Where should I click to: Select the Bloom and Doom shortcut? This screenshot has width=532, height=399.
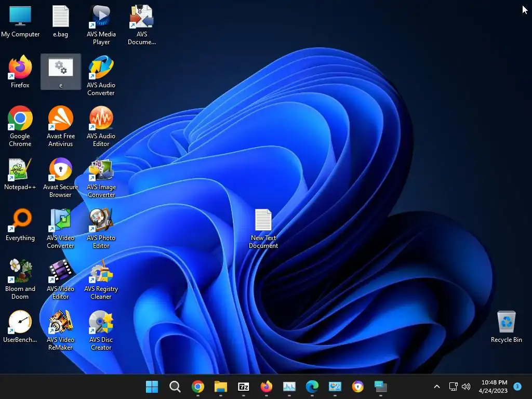click(20, 279)
